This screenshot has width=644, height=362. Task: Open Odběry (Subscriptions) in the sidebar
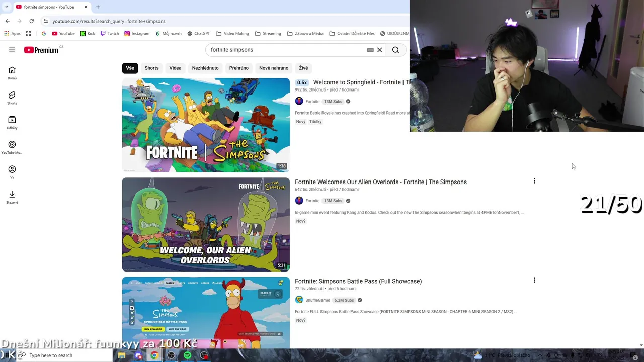pyautogui.click(x=12, y=123)
